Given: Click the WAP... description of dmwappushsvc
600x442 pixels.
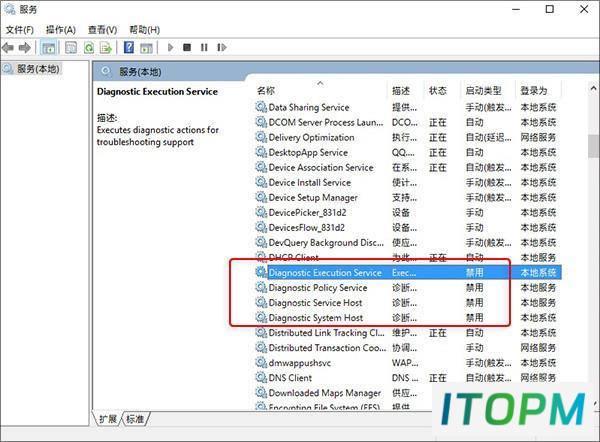Looking at the screenshot, I should coord(405,363).
